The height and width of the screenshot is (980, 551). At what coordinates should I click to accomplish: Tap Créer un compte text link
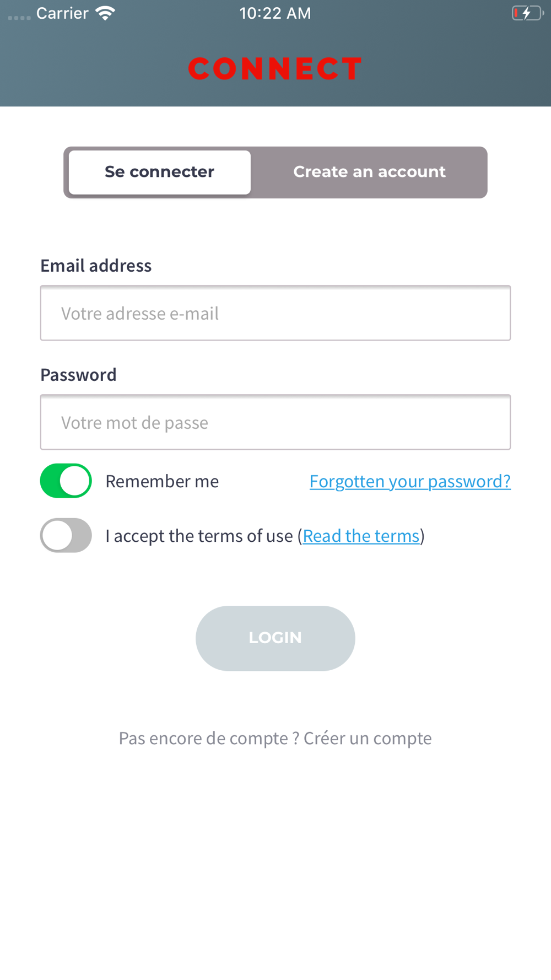coord(368,738)
